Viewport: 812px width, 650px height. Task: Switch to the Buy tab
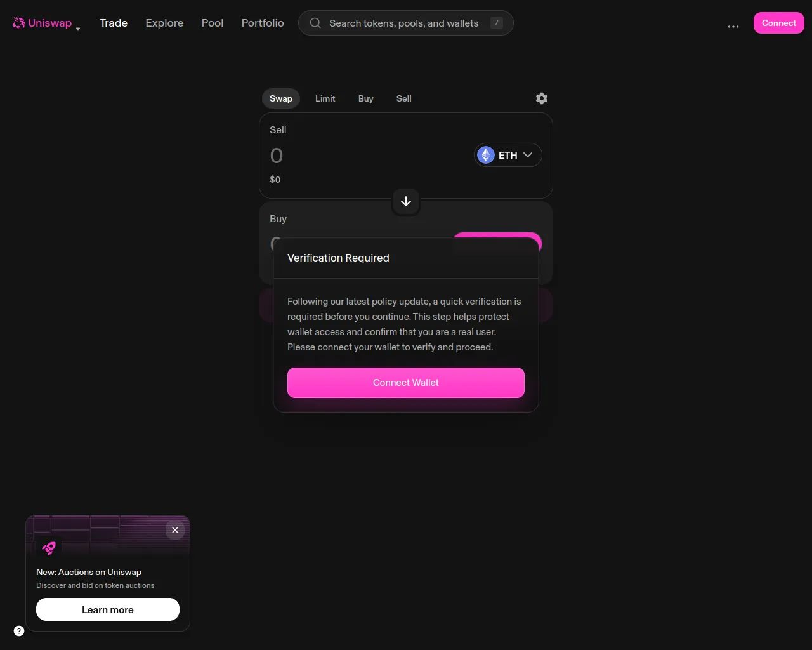point(365,98)
